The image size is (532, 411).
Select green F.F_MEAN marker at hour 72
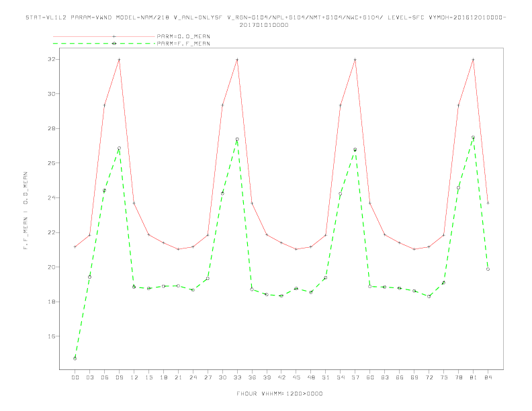pyautogui.click(x=429, y=296)
